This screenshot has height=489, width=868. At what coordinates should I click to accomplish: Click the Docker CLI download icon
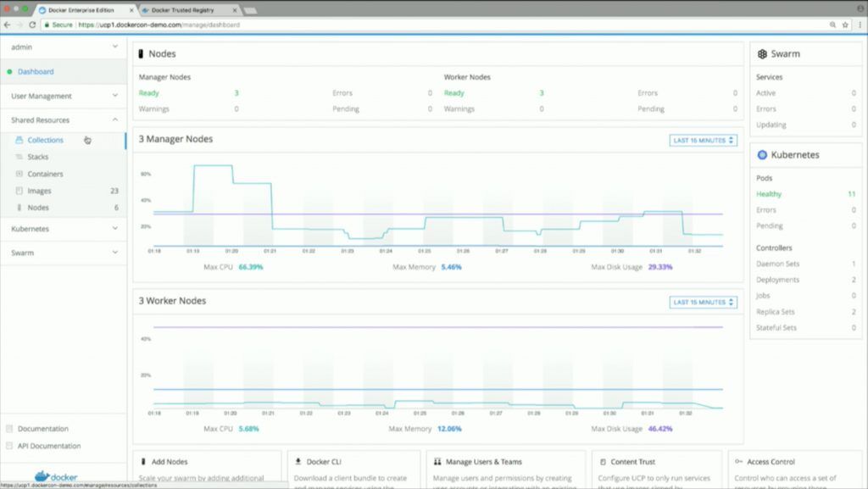pos(298,461)
